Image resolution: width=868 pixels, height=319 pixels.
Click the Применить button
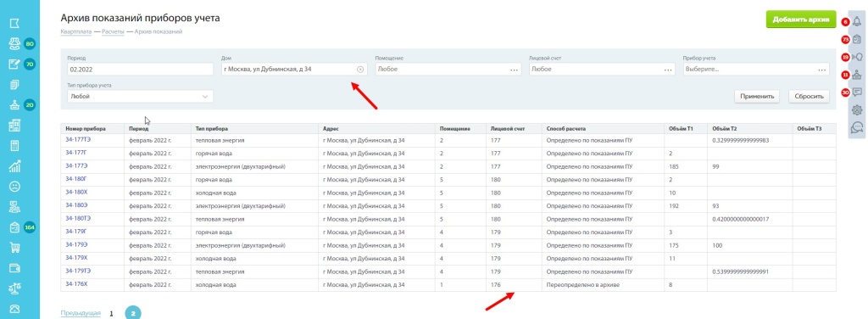[x=757, y=97]
